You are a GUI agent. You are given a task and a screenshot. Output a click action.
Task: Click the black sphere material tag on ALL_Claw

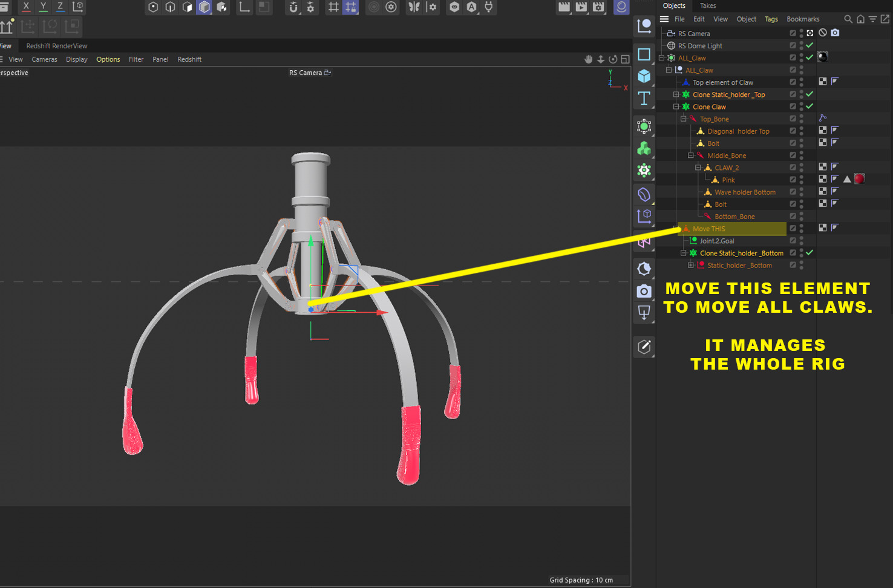[823, 57]
